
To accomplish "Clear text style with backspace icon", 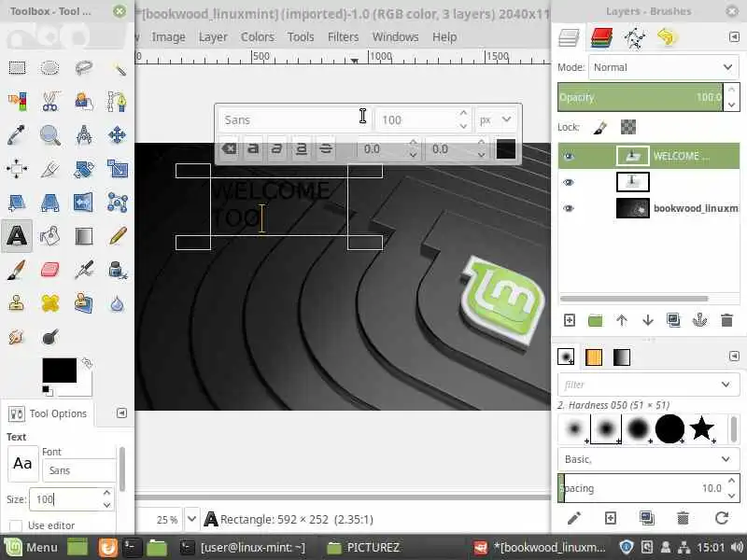I will click(x=229, y=148).
